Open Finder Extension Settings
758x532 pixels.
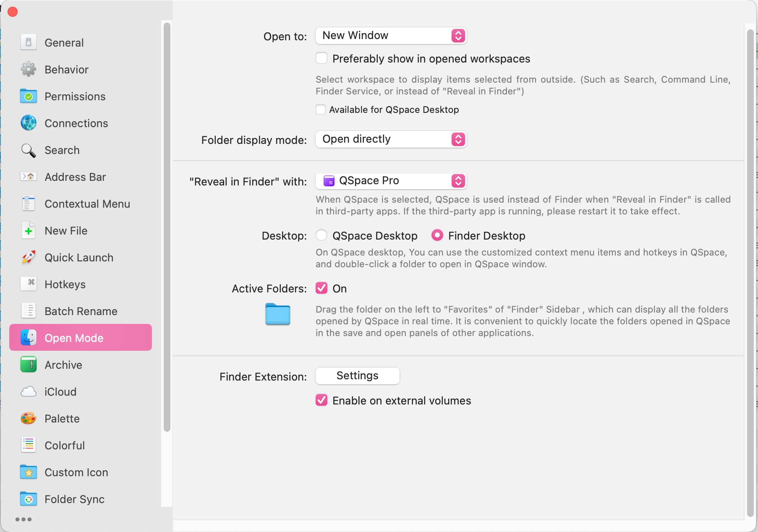pos(357,376)
